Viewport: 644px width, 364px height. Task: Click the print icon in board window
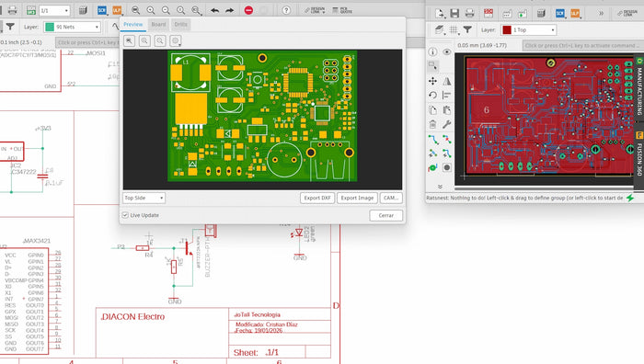[x=469, y=14]
